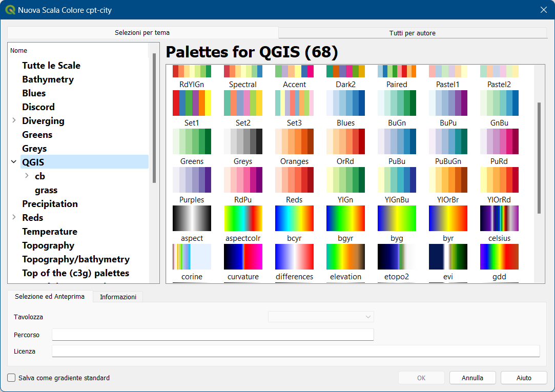The height and width of the screenshot is (392, 555).
Task: Select the PuBuGn color ramp thumbnail
Action: 448,141
